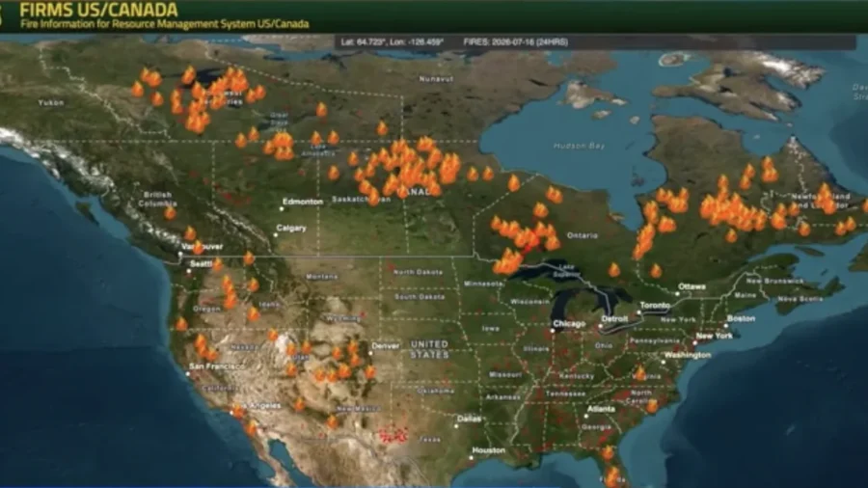Image resolution: width=868 pixels, height=488 pixels.
Task: Click the fire icon beside the Los Angeles label
Action: pyautogui.click(x=238, y=412)
